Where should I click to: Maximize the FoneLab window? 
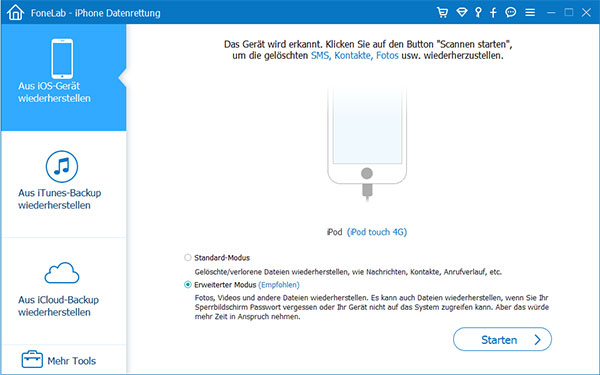point(569,13)
